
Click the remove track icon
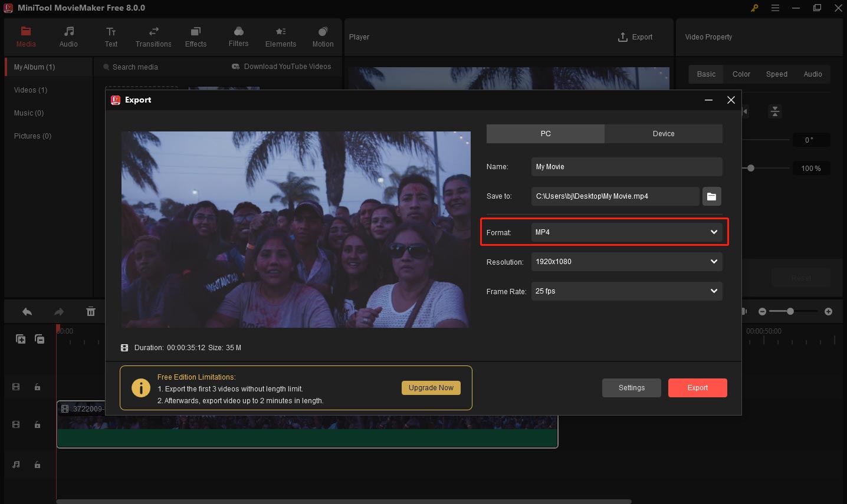click(40, 339)
